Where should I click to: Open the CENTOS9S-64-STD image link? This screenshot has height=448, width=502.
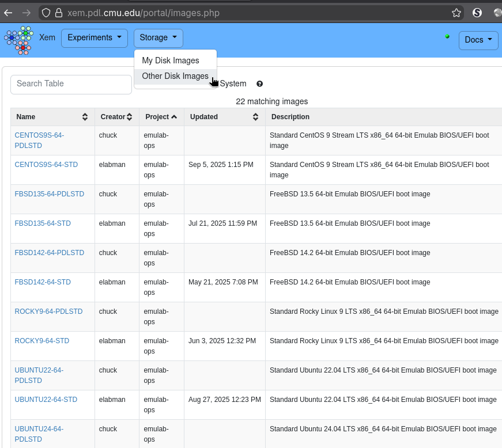[x=46, y=165]
